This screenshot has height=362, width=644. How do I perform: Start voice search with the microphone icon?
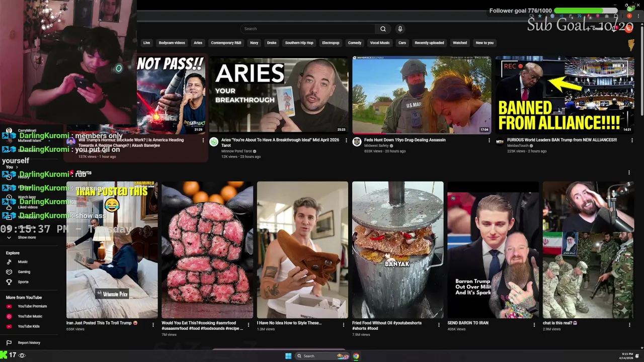click(400, 29)
